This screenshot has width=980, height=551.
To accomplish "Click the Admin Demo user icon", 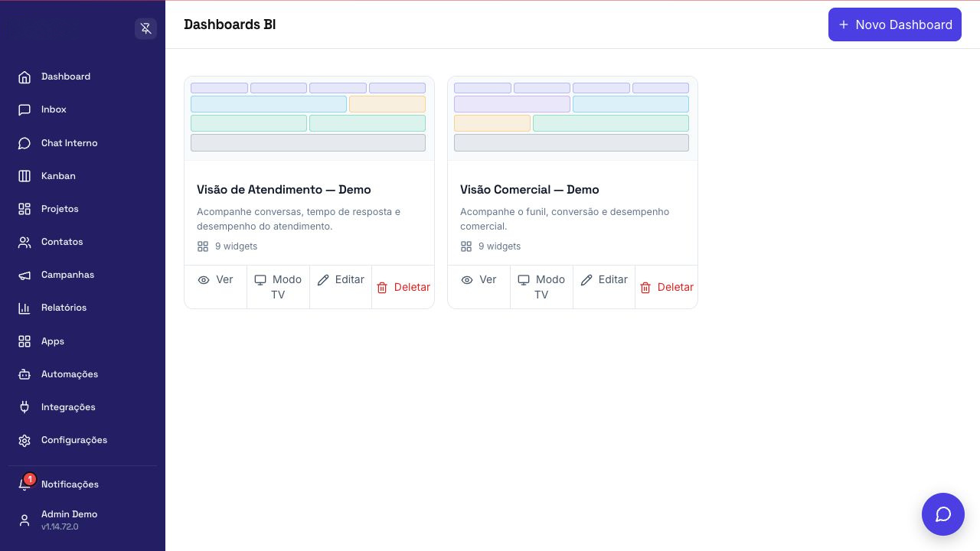I will (24, 520).
